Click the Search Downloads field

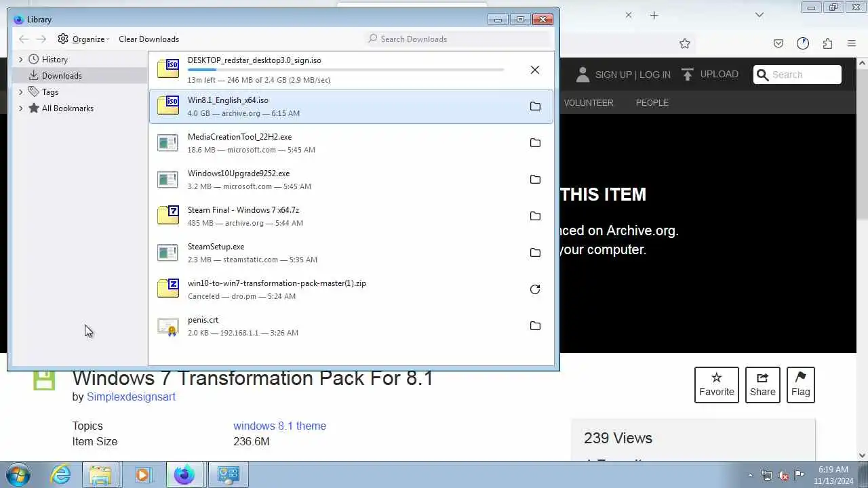[456, 39]
